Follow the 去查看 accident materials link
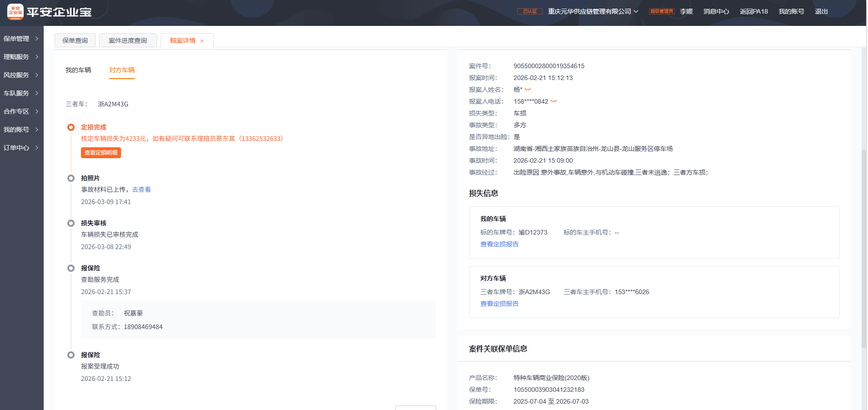This screenshot has height=410, width=868. [x=141, y=190]
